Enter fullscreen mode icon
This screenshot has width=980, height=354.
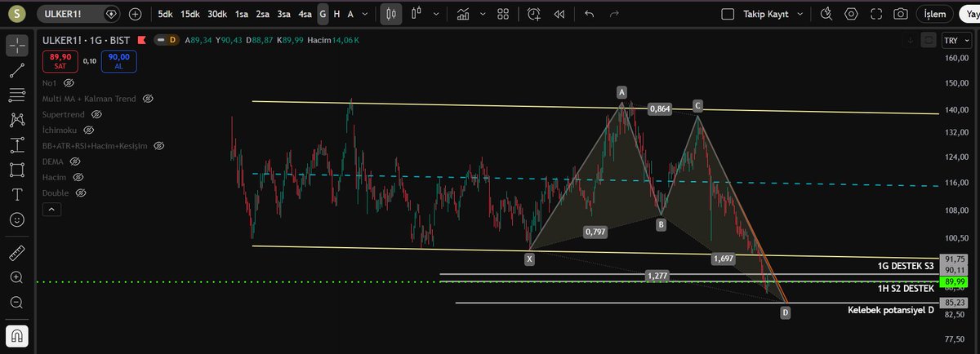pos(876,14)
